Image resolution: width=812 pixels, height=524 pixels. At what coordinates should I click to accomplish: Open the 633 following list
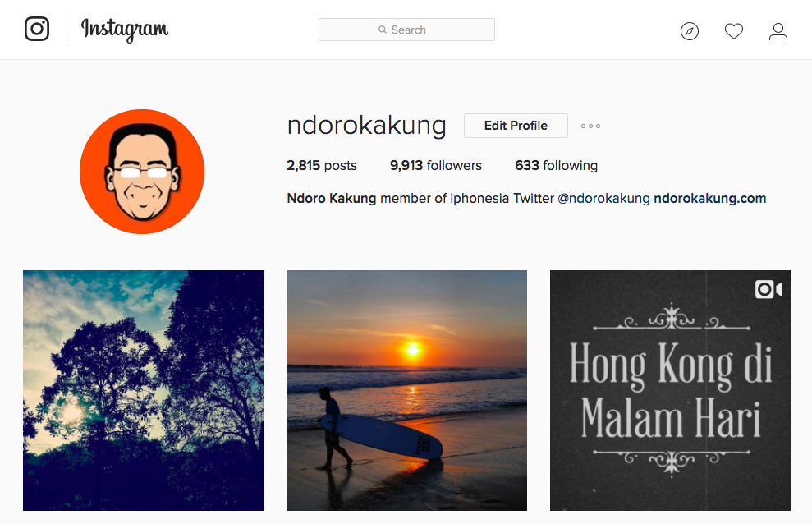(x=556, y=166)
